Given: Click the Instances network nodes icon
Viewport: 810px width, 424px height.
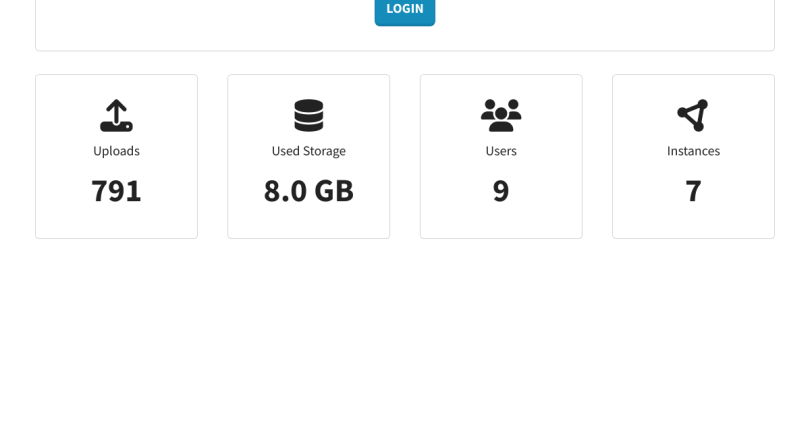Looking at the screenshot, I should tap(692, 116).
